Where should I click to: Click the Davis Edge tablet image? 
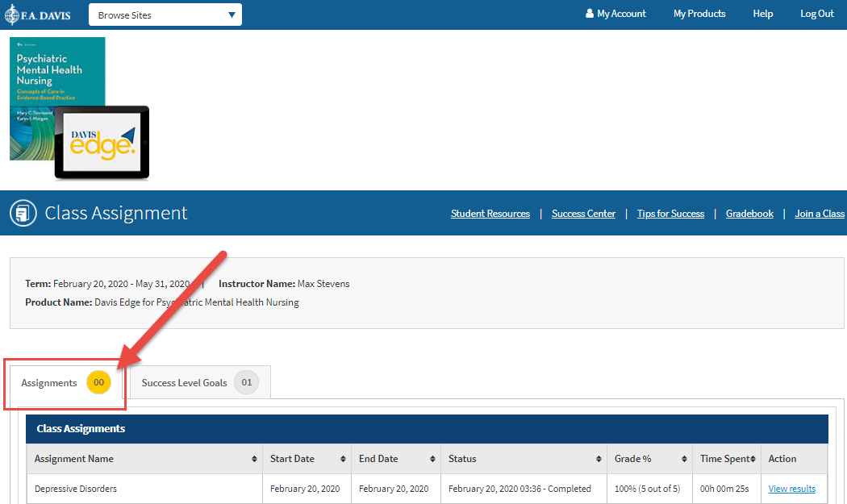coord(102,143)
